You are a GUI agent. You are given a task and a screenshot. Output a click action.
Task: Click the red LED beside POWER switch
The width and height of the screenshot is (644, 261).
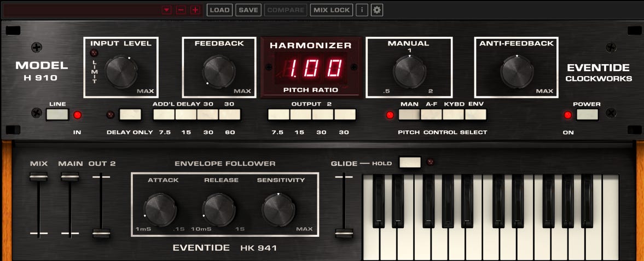click(x=567, y=115)
